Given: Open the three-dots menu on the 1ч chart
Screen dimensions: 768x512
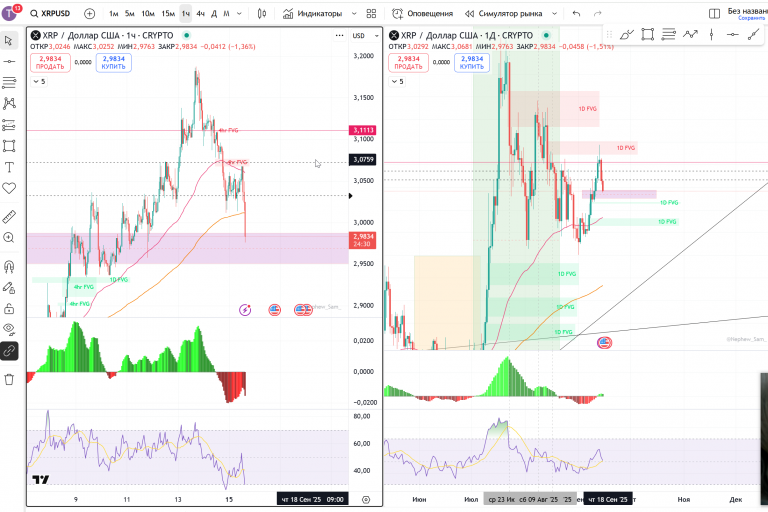Looking at the screenshot, I should click(339, 35).
